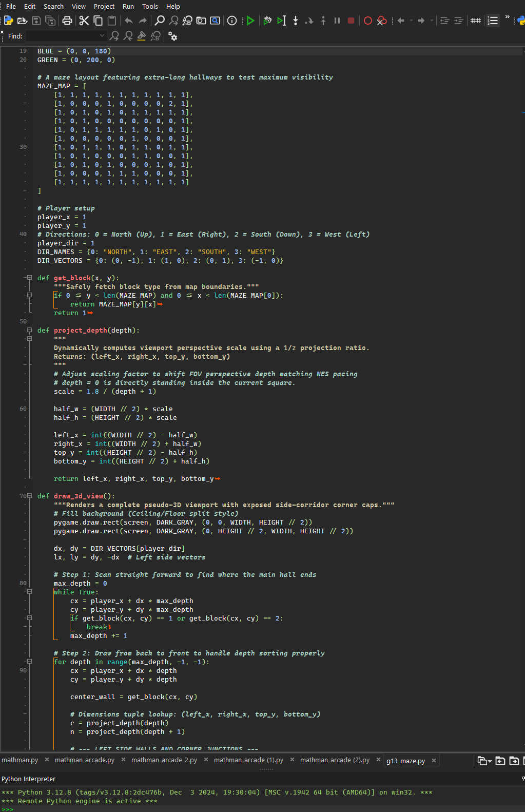
Task: Toggle search highlight marker icon
Action: pos(142,36)
